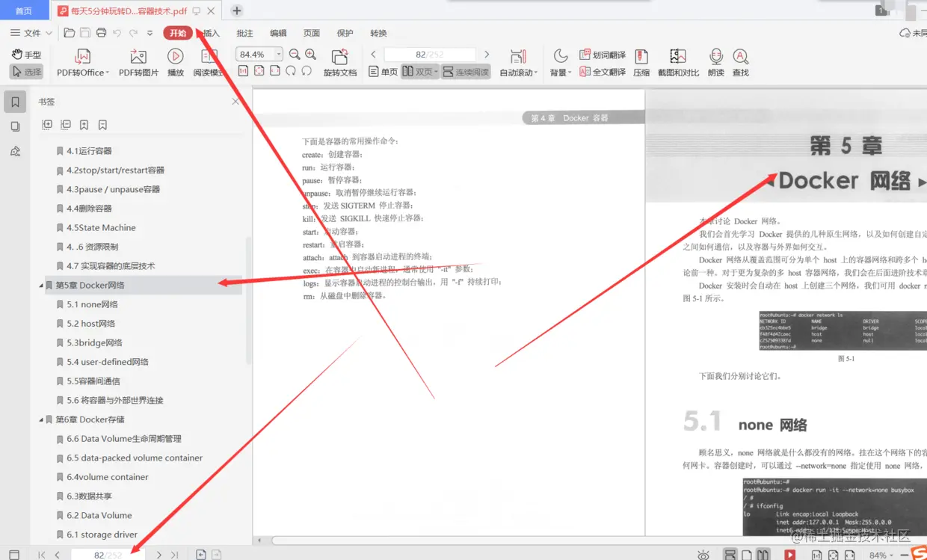Open the 文件 menu dropdown

coord(31,33)
